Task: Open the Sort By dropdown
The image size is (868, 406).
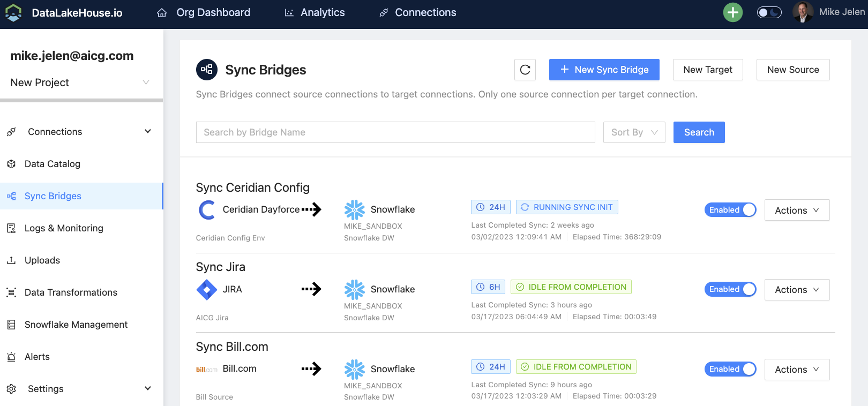Action: 634,132
